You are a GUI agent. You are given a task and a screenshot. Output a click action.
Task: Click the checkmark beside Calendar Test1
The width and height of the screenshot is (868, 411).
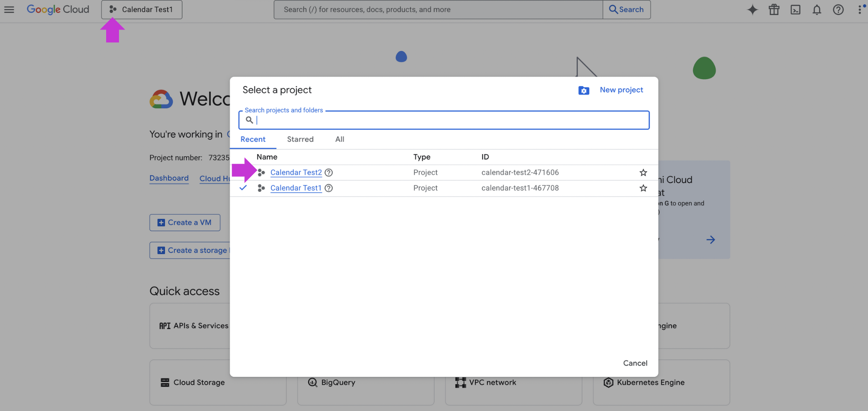pyautogui.click(x=243, y=188)
